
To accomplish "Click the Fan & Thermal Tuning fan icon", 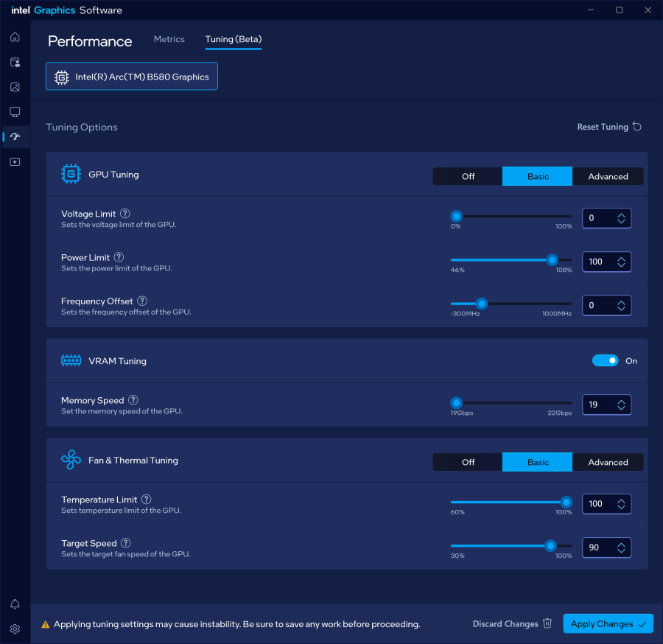I will 71,460.
